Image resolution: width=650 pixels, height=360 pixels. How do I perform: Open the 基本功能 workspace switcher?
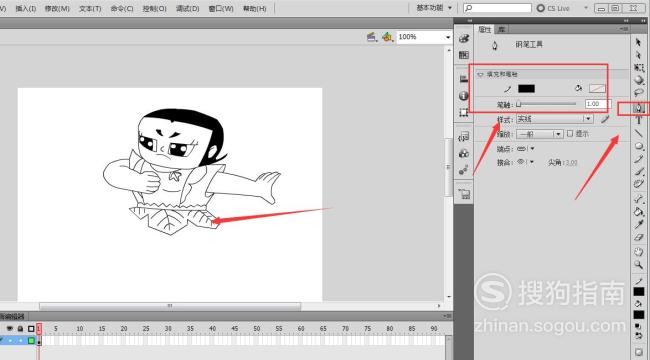[434, 8]
